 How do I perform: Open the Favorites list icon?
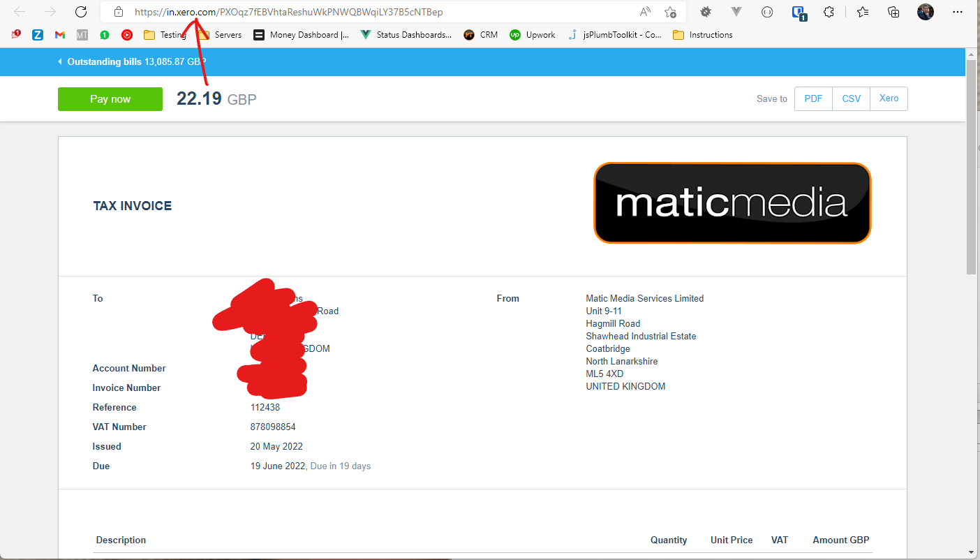[863, 12]
